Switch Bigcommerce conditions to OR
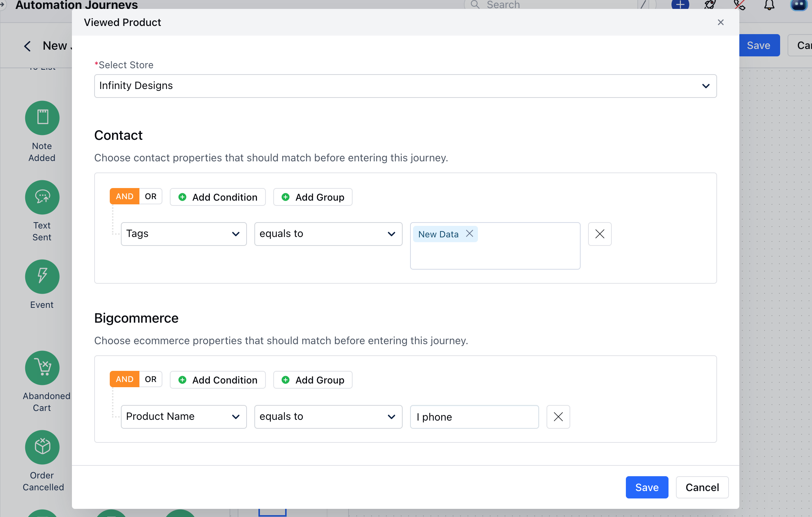 pyautogui.click(x=151, y=379)
